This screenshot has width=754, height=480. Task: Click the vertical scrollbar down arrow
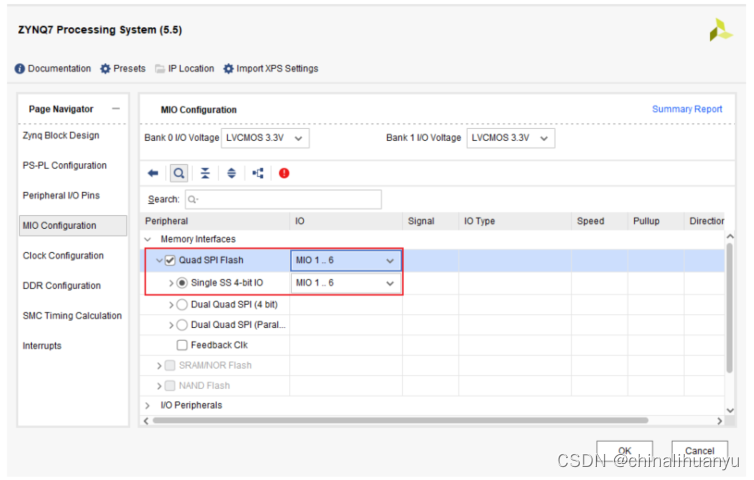(730, 410)
